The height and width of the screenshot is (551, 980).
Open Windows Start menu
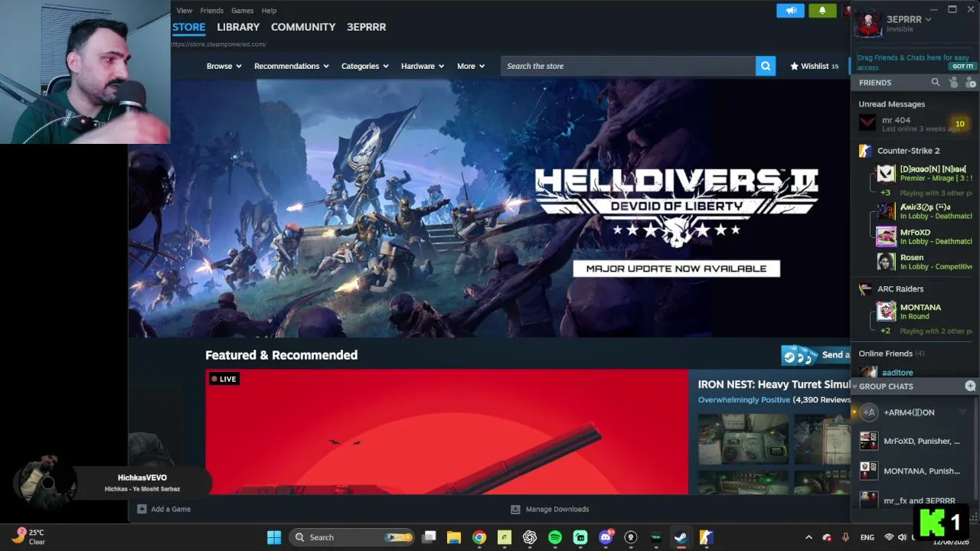click(x=274, y=537)
